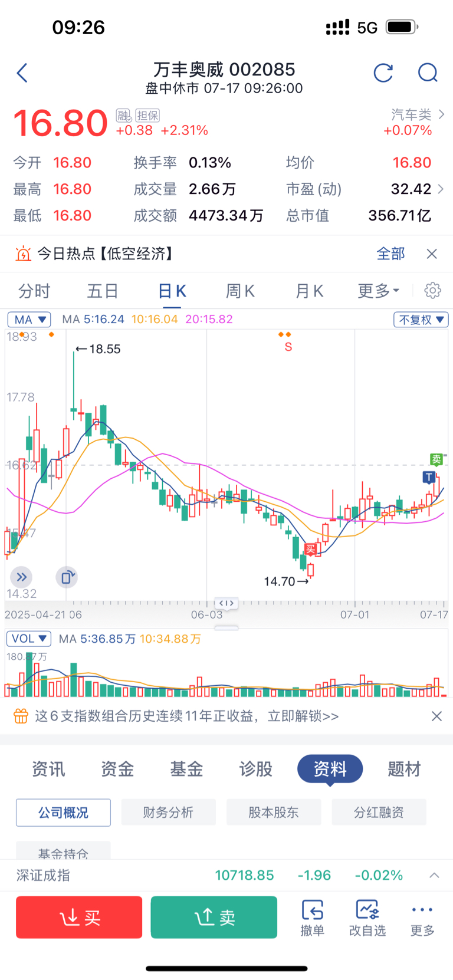Tap the 换手率 0.13% value
This screenshot has width=453, height=980.
pos(210,163)
